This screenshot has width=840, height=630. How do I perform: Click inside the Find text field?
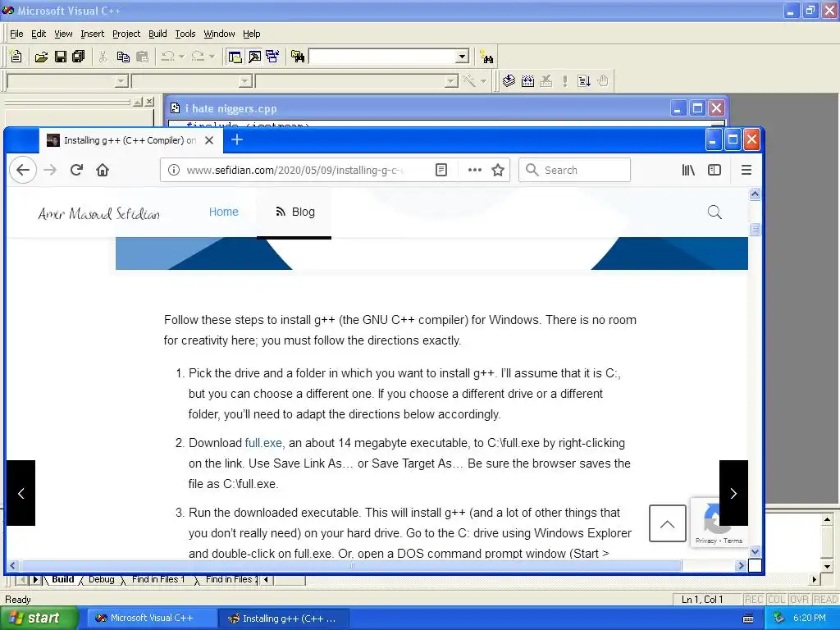pyautogui.click(x=383, y=57)
